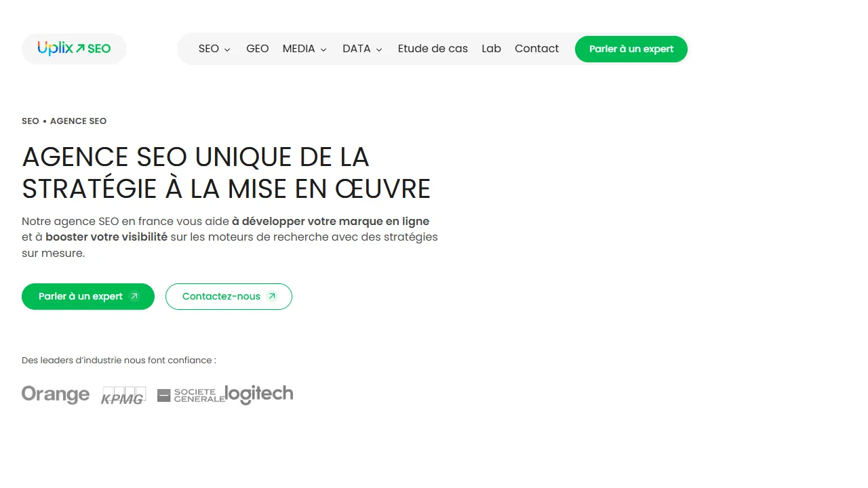Click AGENCE SEO breadcrumb item
This screenshot has width=868, height=488.
78,121
